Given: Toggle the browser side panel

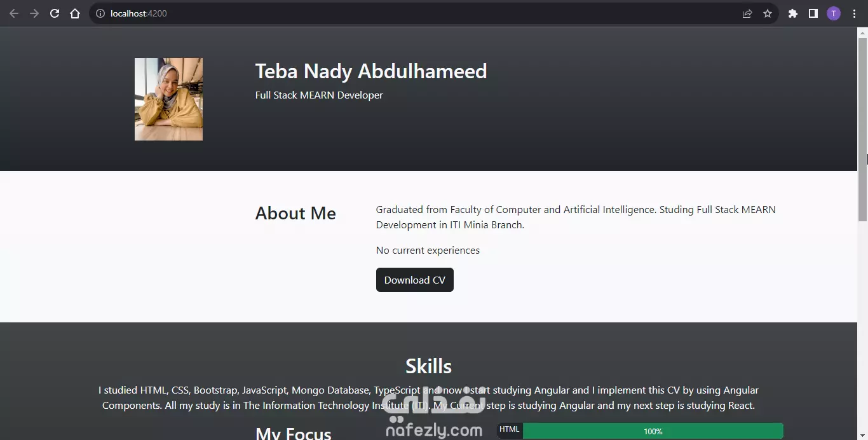Looking at the screenshot, I should 813,13.
